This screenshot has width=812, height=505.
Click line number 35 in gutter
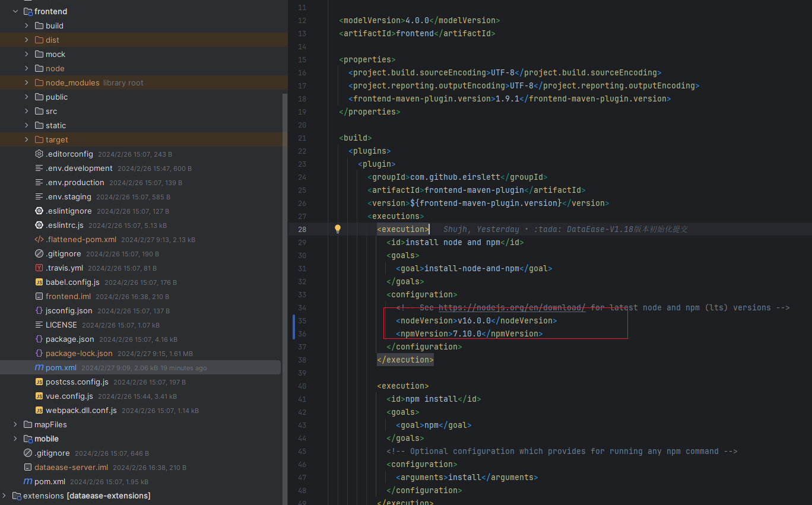pyautogui.click(x=302, y=320)
